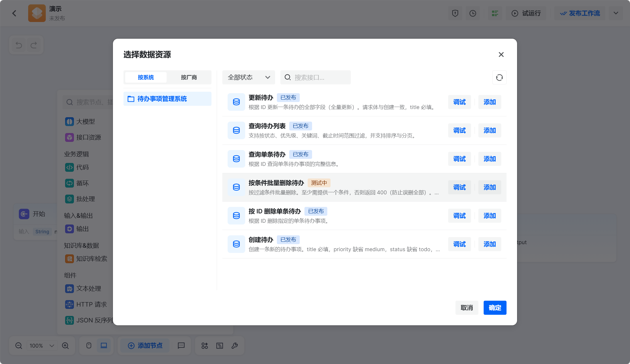Click 调试 for 更新待办
Viewport: 630px width, 364px height.
459,102
